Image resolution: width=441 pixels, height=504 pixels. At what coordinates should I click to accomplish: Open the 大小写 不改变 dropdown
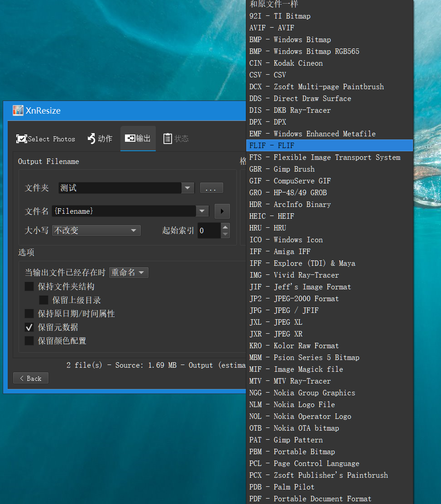pos(96,230)
